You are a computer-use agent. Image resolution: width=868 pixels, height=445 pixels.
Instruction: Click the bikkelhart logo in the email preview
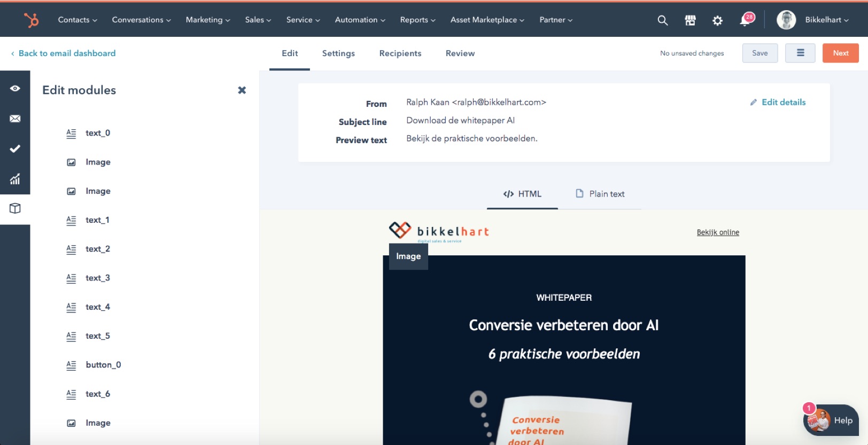click(x=439, y=231)
